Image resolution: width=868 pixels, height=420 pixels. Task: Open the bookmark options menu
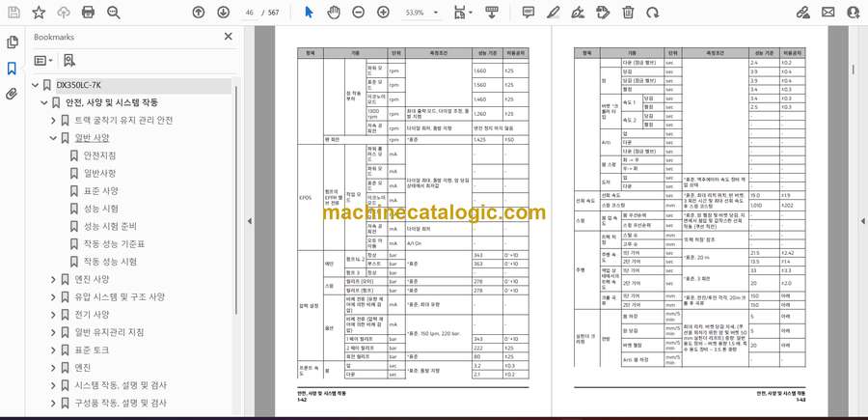click(x=43, y=61)
